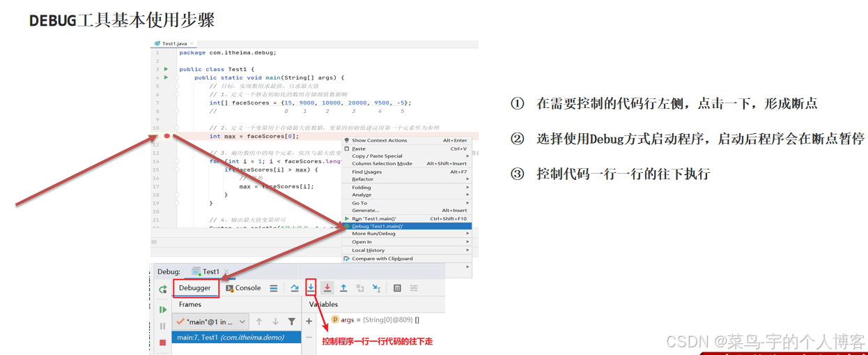
Task: Click the Variables panel header
Action: click(x=323, y=304)
